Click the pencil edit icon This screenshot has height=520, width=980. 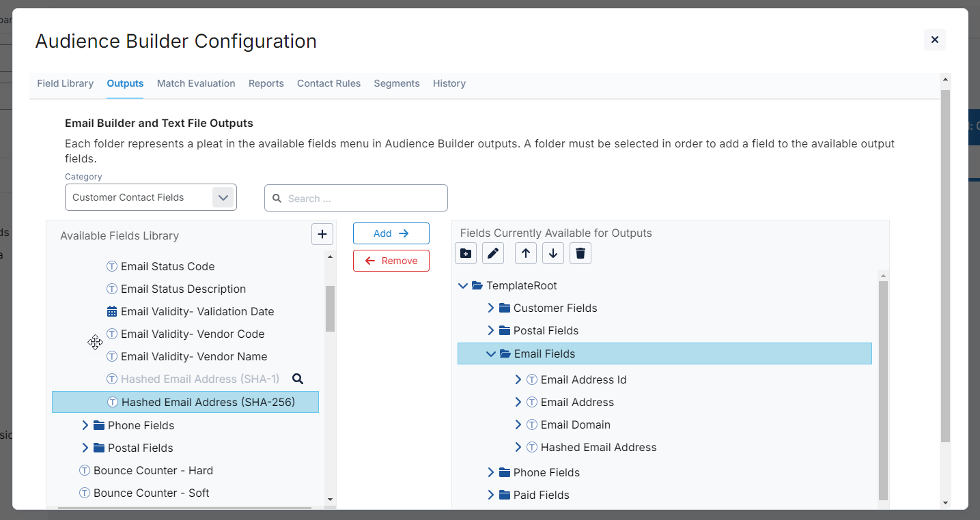click(x=493, y=253)
